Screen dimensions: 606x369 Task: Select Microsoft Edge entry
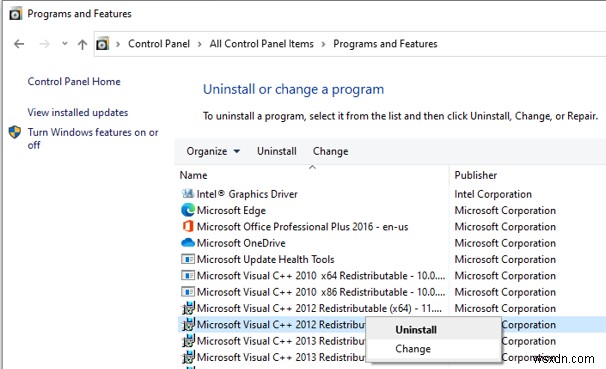click(x=231, y=210)
